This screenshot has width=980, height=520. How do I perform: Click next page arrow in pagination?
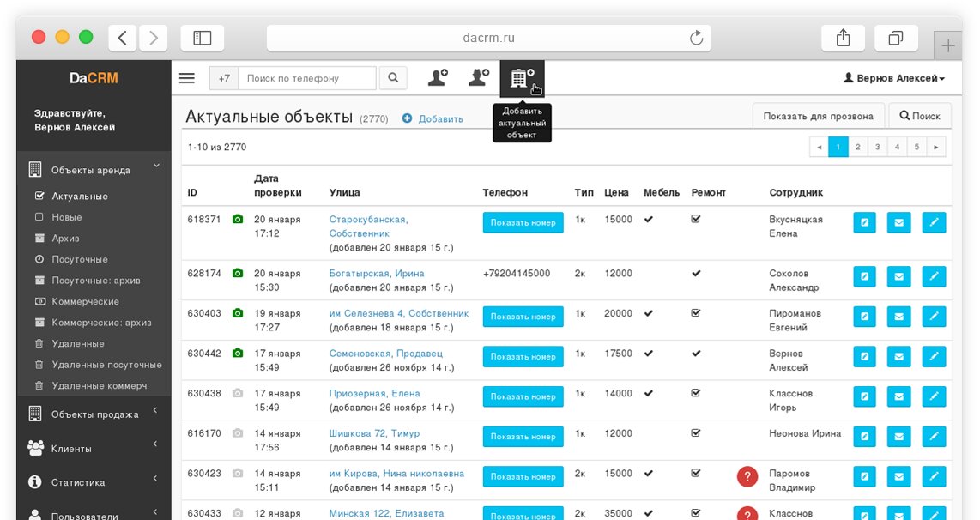coord(935,147)
